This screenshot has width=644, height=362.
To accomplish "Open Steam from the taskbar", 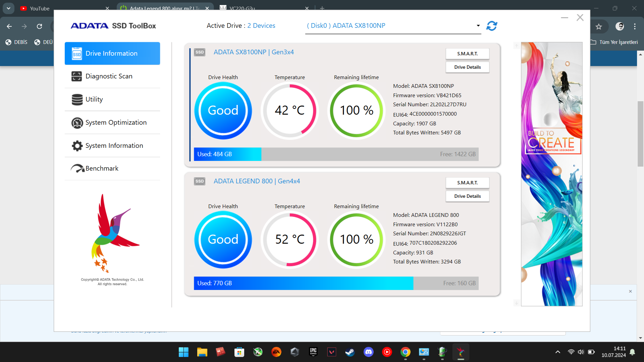I will pyautogui.click(x=350, y=352).
